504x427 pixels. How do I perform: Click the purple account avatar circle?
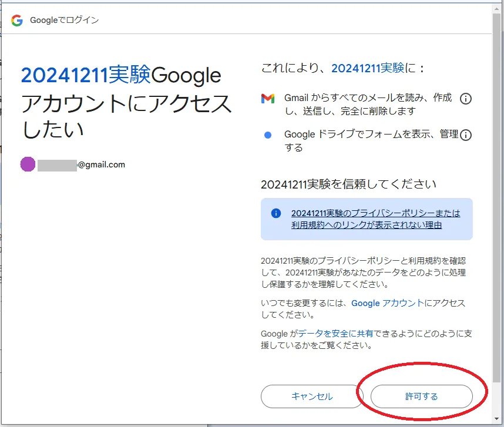28,164
